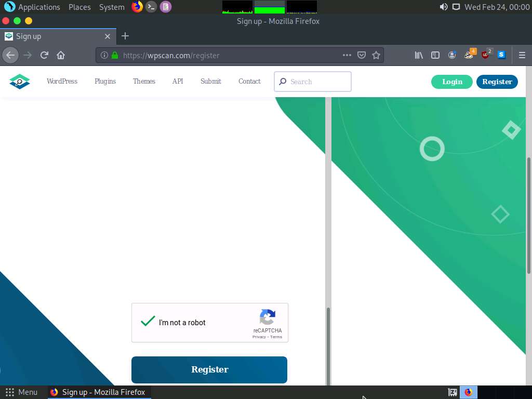Viewport: 532px width, 399px height.
Task: Open the page actions three-dot menu
Action: (347, 55)
